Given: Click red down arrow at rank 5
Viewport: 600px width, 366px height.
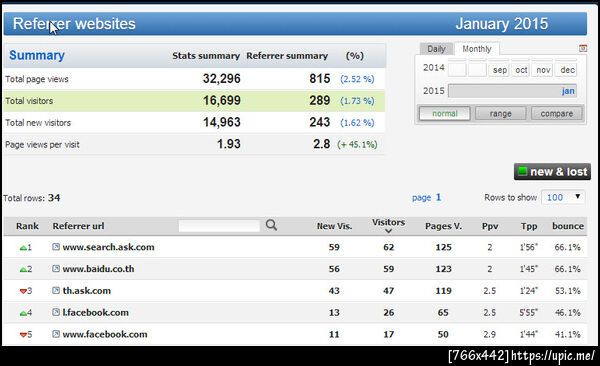Looking at the screenshot, I should (x=23, y=335).
